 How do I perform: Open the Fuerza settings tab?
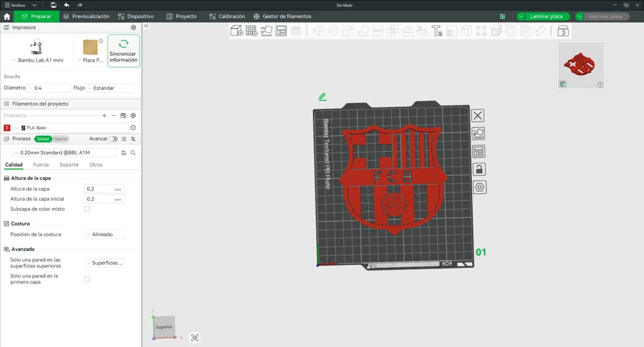pyautogui.click(x=41, y=165)
